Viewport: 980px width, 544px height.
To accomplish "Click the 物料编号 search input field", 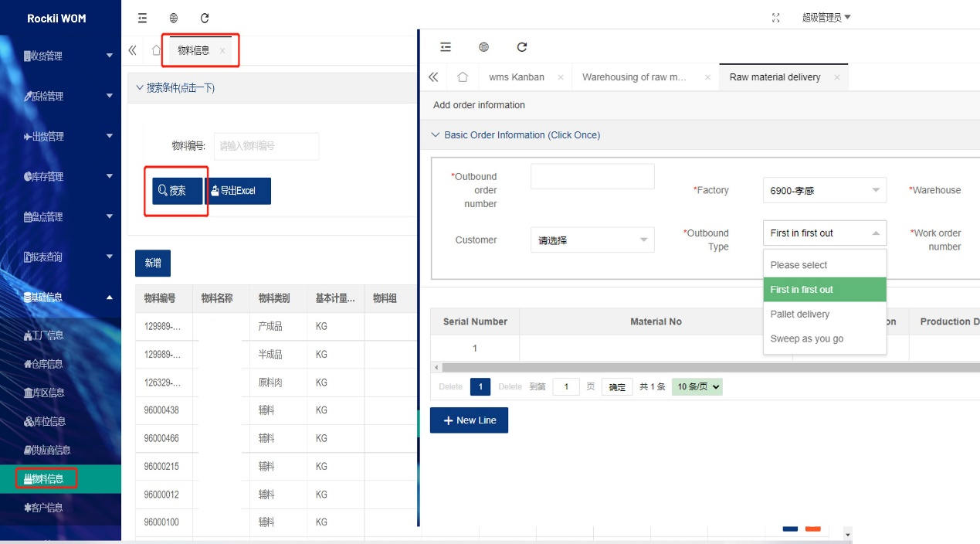I will (x=266, y=146).
